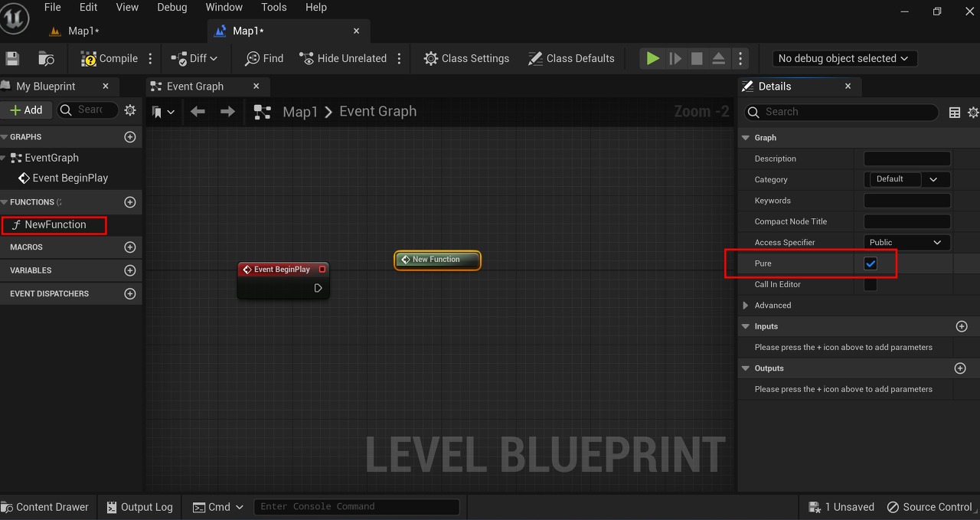
Task: Focus the My Blueprint search field
Action: (88, 110)
